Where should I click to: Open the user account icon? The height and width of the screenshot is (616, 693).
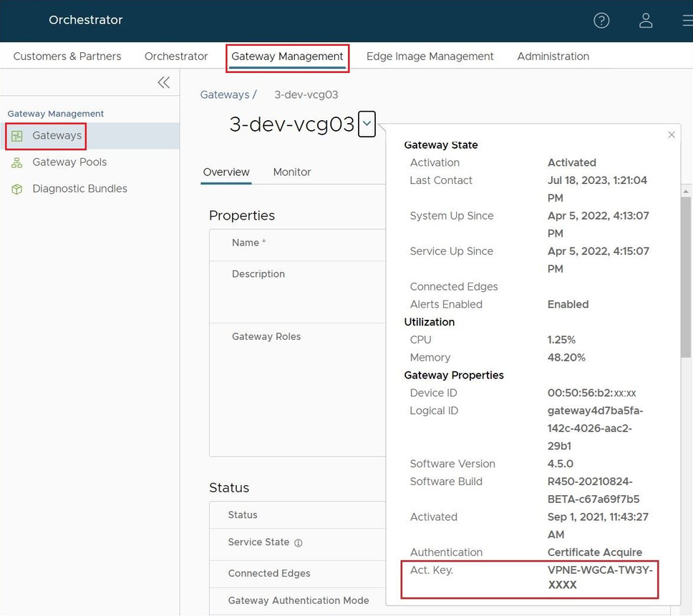click(646, 21)
